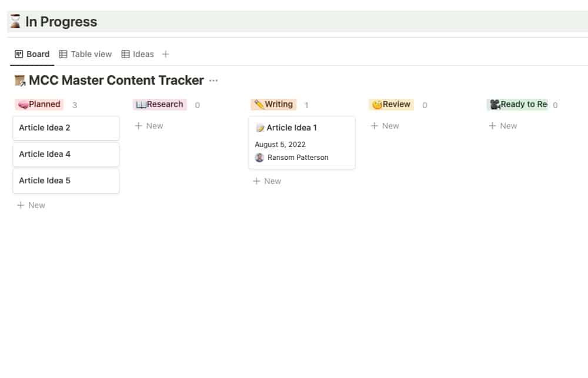Image resolution: width=588 pixels, height=378 pixels.
Task: Click the hourglass icon beside In Progress
Action: (x=14, y=21)
